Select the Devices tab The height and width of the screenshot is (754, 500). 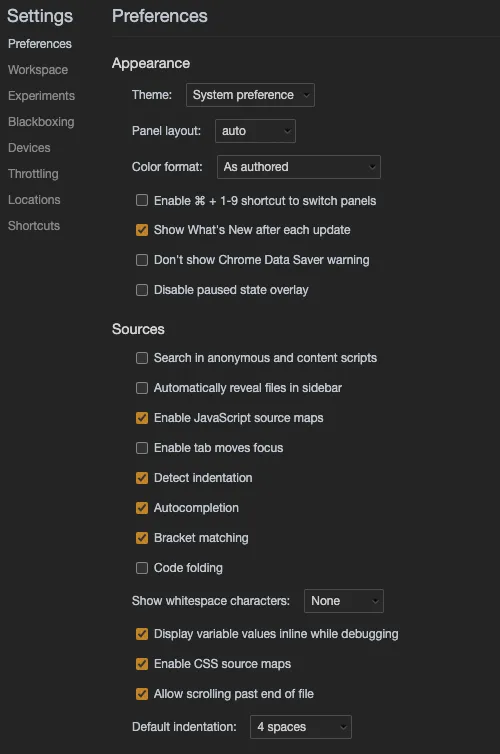[x=29, y=148]
